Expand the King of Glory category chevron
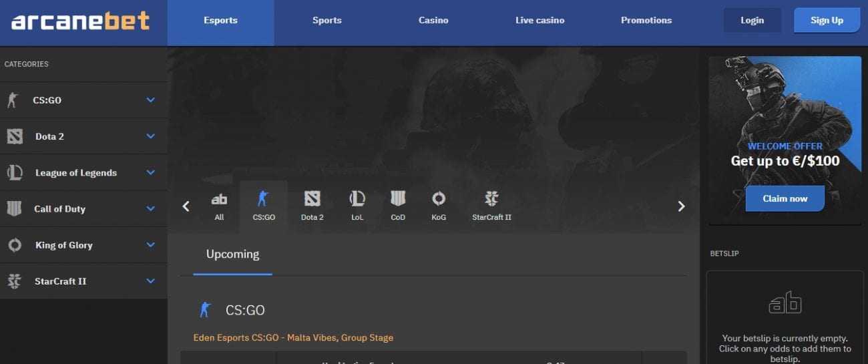Screen dimensions: 868x364 point(151,245)
